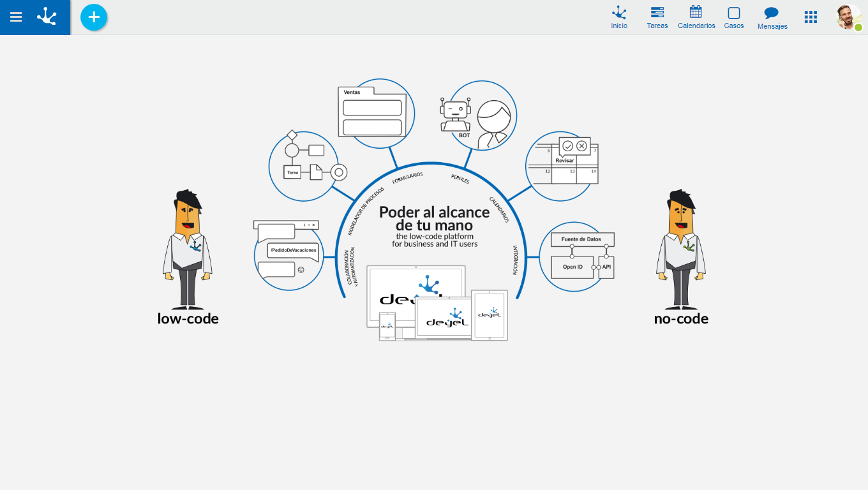Click the low-code character figure

[187, 249]
